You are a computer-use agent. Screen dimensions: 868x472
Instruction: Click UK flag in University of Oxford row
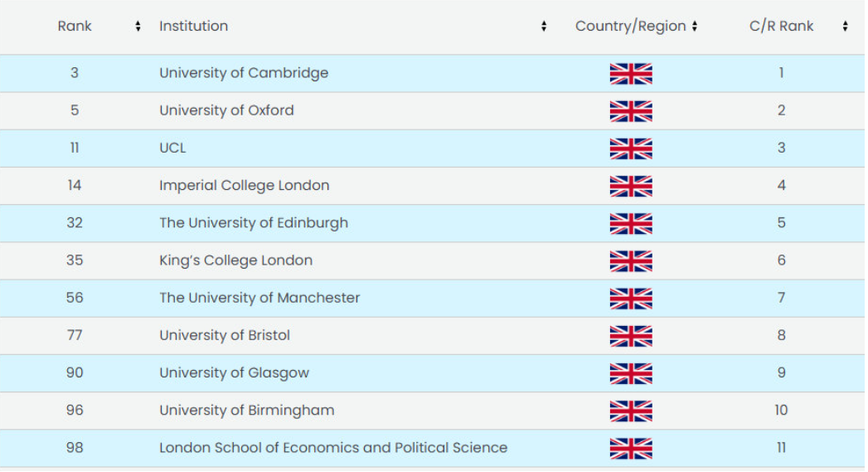click(x=631, y=111)
